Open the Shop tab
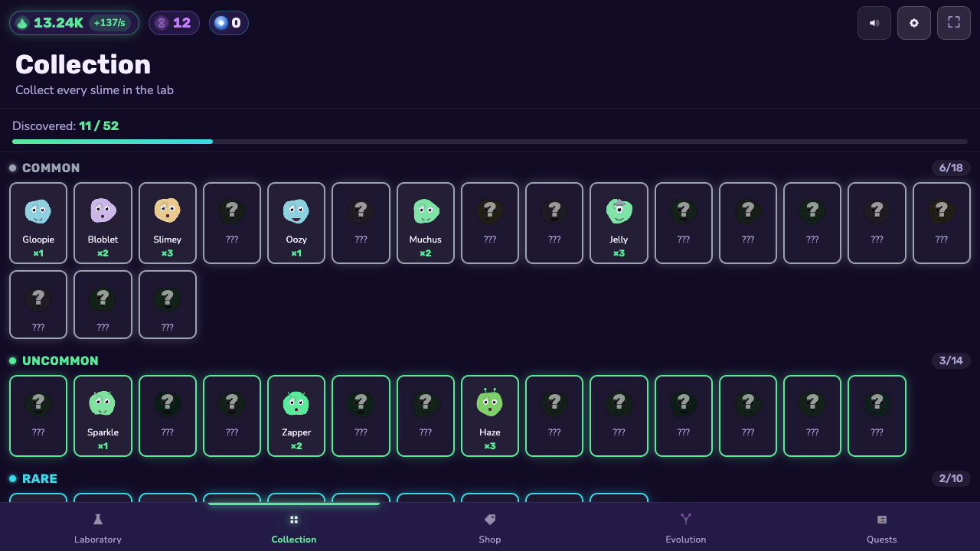This screenshot has width=980, height=551. click(490, 528)
